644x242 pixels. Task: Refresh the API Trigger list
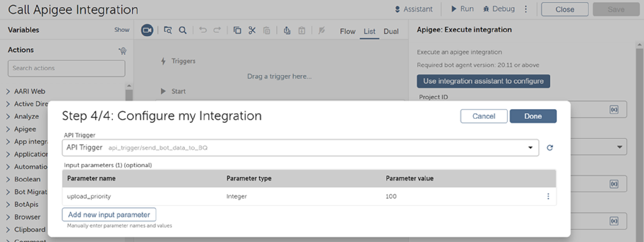click(x=550, y=148)
